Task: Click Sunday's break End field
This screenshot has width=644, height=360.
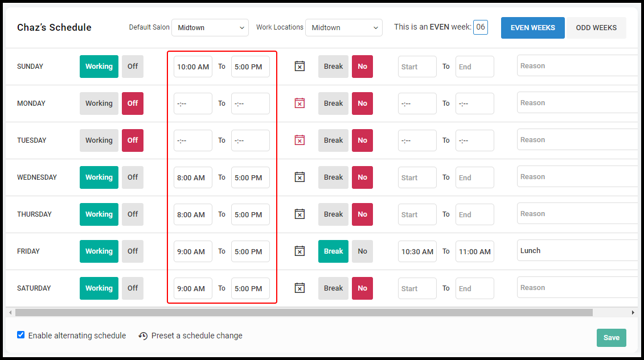Action: (x=474, y=67)
